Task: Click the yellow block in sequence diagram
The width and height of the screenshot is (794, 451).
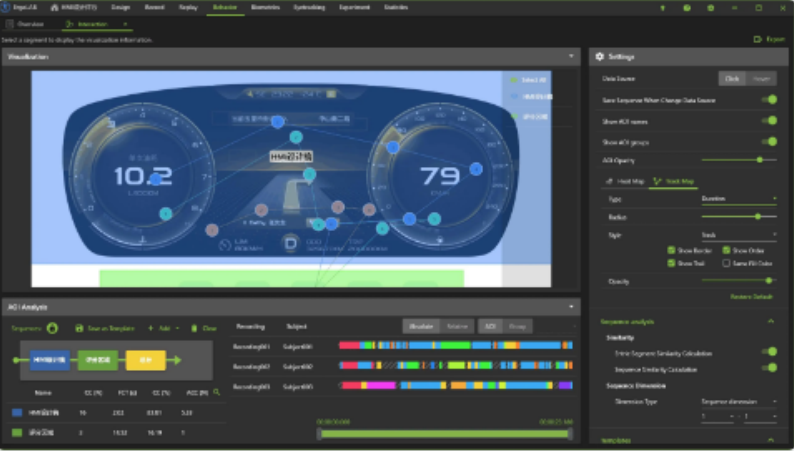Action: [145, 360]
